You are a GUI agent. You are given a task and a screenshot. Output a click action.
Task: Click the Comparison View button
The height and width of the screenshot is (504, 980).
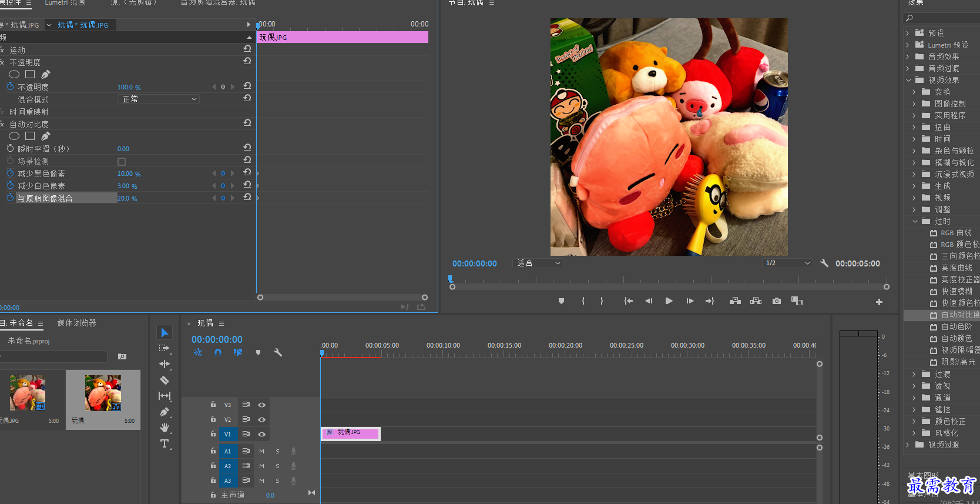(x=797, y=301)
